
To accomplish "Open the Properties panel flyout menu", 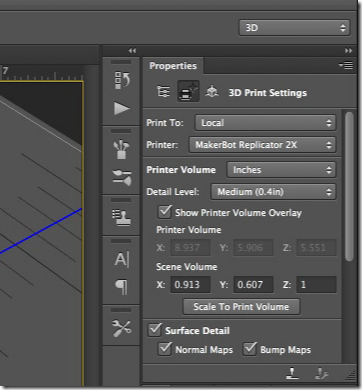I will point(346,65).
